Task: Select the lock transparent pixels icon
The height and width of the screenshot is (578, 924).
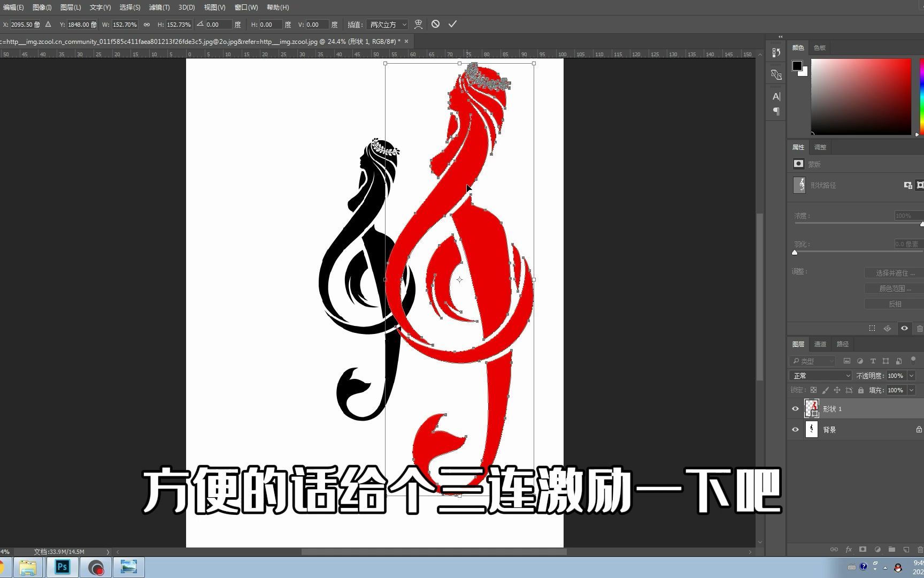Action: tap(814, 391)
